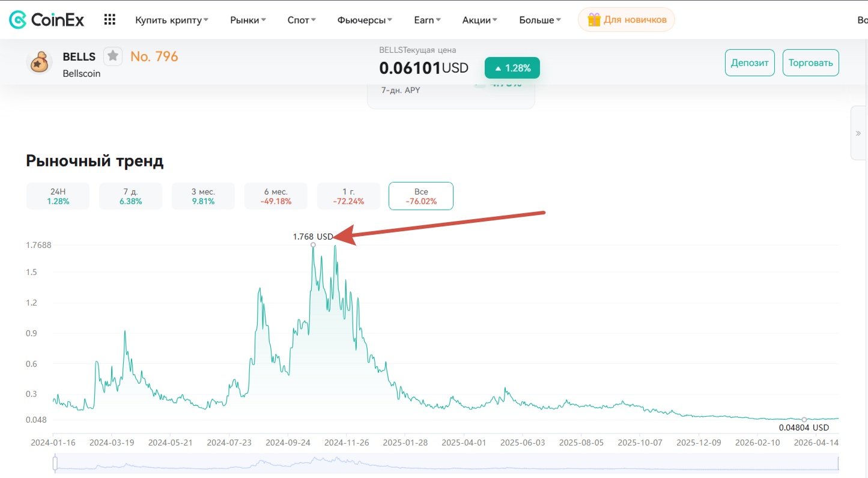Click the chart range slider track
868x478 pixels.
(446, 464)
